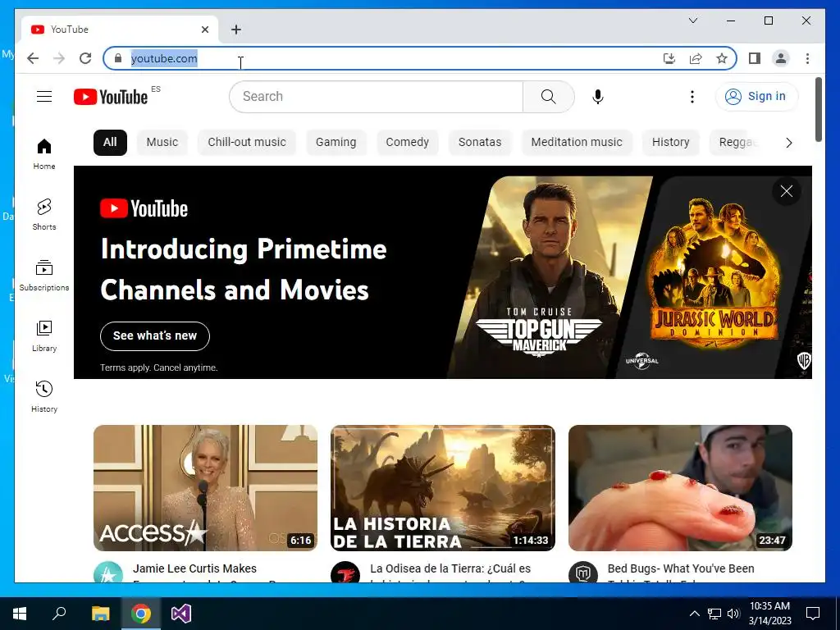Open Subscriptions from the sidebar
This screenshot has height=630, width=840.
coord(44,276)
